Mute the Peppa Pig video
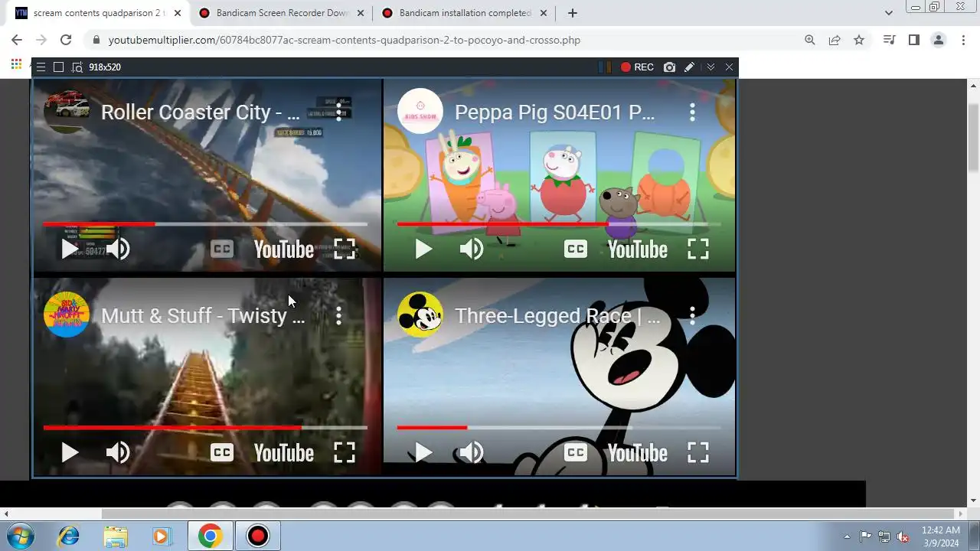This screenshot has width=980, height=551. click(x=472, y=249)
